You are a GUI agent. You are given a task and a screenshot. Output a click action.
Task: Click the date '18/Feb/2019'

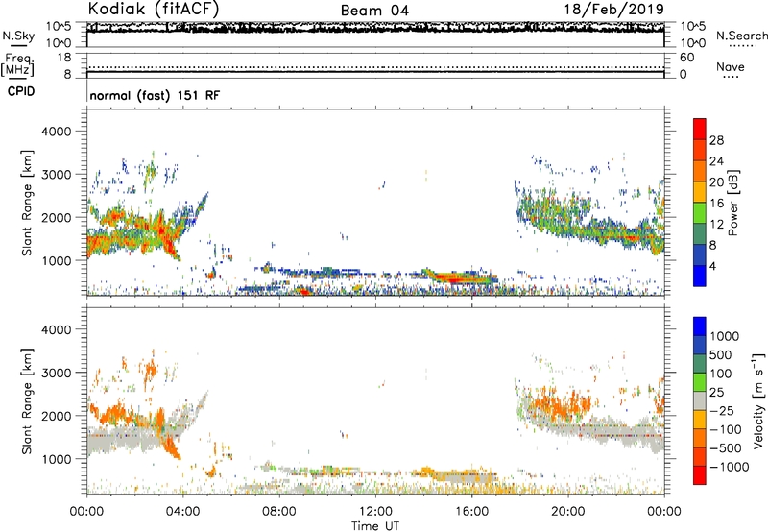coord(614,9)
